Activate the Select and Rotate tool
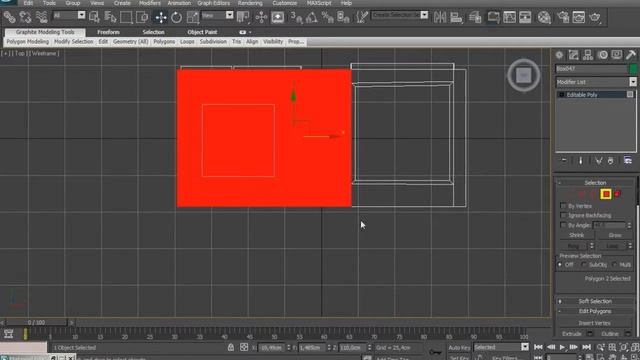640x360 pixels. point(176,17)
